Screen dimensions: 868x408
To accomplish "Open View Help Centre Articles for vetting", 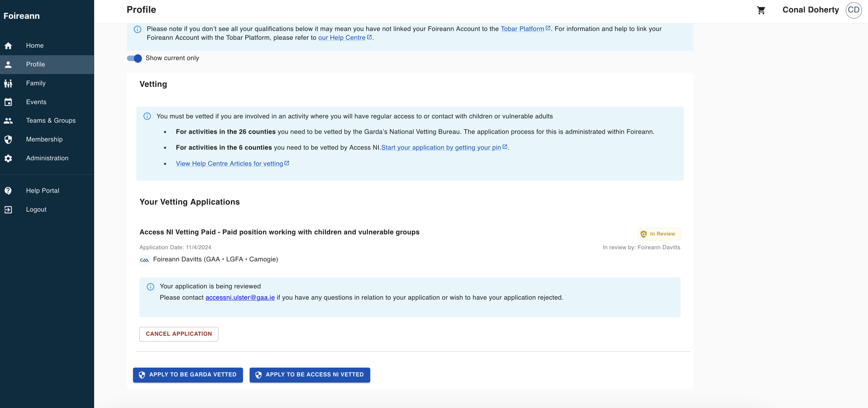I will point(230,164).
